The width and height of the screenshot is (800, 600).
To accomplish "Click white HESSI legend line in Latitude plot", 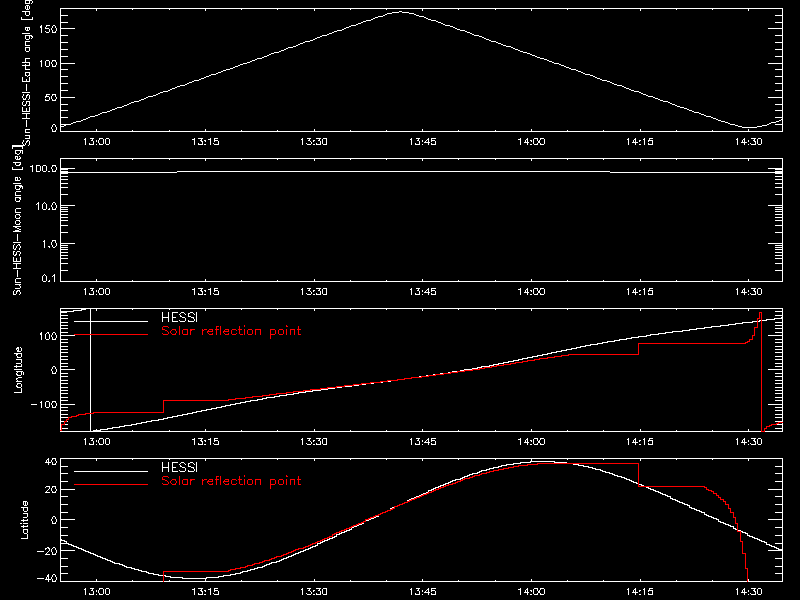I will [x=111, y=471].
